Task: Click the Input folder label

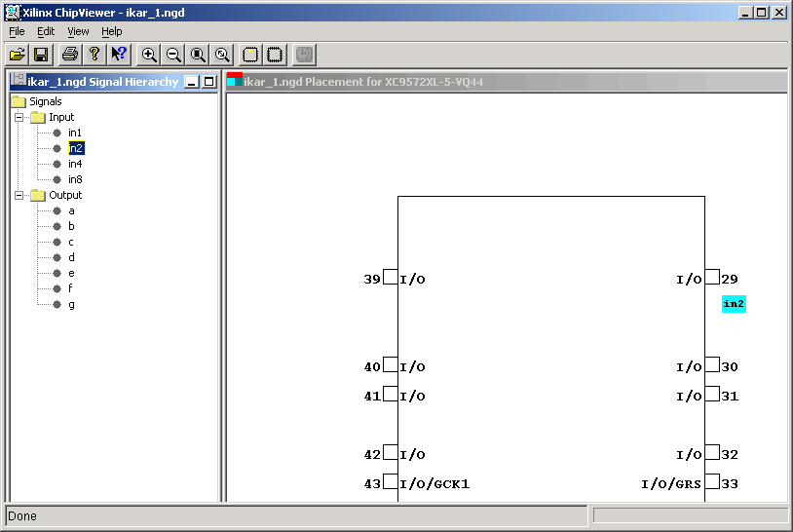Action: click(61, 117)
